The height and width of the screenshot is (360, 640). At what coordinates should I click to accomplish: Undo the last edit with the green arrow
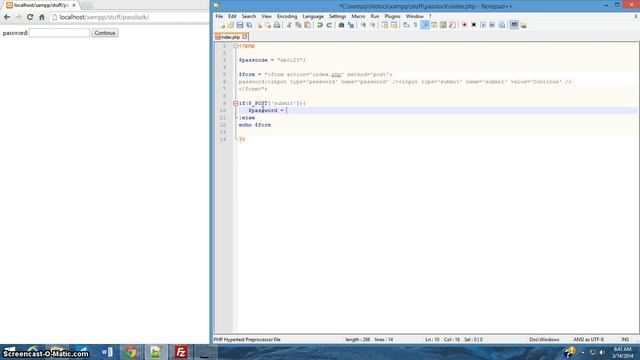pyautogui.click(x=320, y=25)
